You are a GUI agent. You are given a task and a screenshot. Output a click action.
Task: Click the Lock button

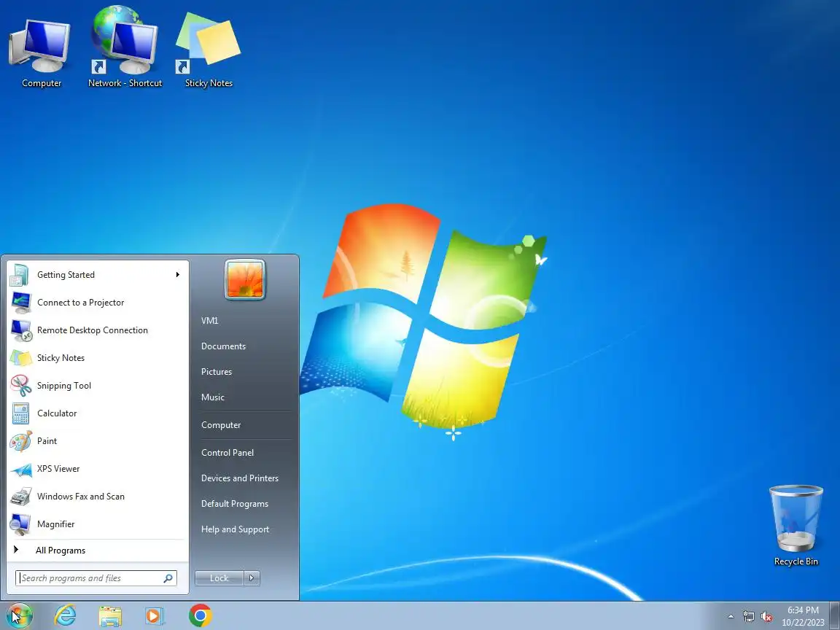point(219,578)
